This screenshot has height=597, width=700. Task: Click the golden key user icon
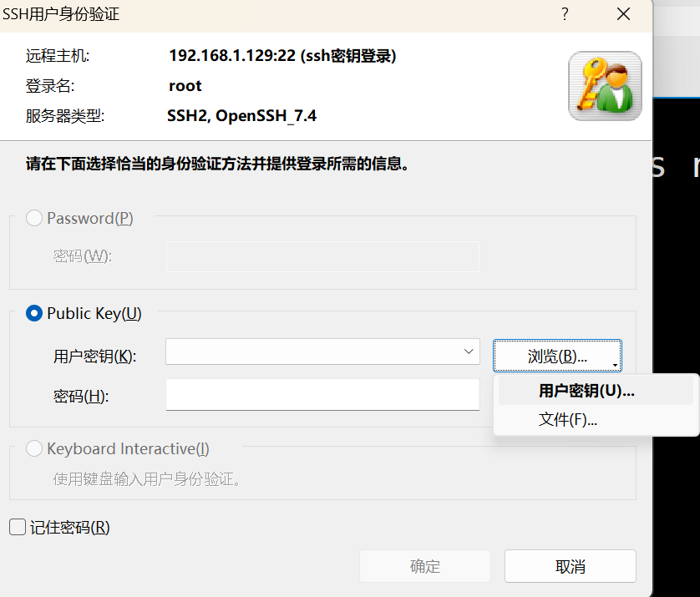604,84
